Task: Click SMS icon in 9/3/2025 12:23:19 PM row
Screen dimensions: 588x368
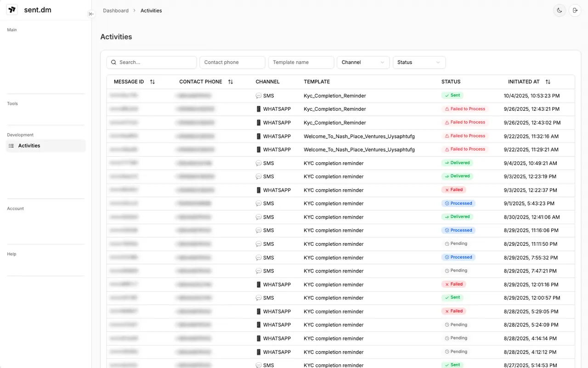Action: 259,176
